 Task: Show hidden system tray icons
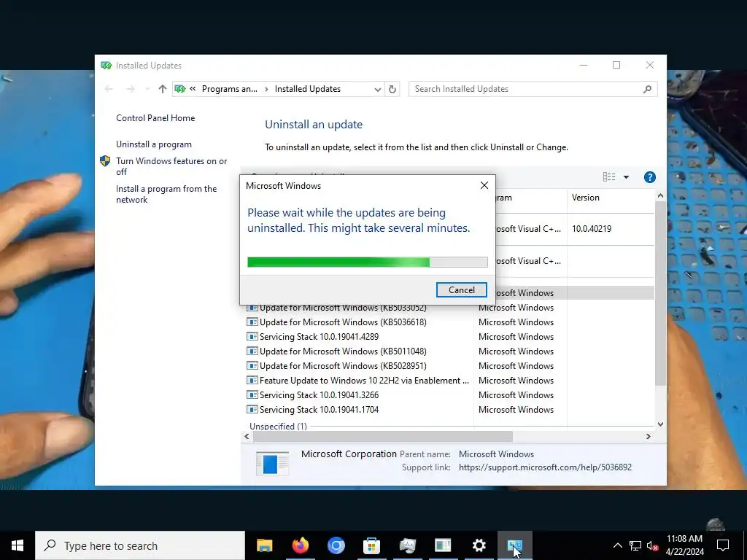coord(617,545)
